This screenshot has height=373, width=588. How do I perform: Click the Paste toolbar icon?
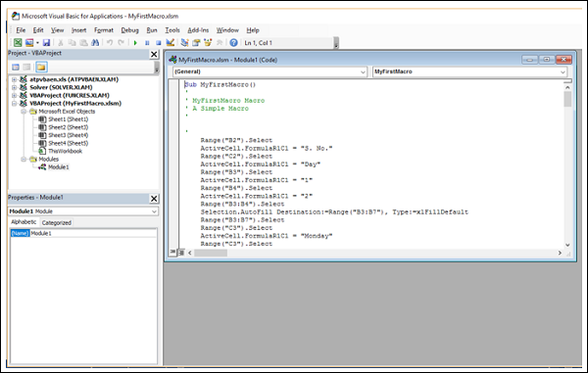[83, 43]
